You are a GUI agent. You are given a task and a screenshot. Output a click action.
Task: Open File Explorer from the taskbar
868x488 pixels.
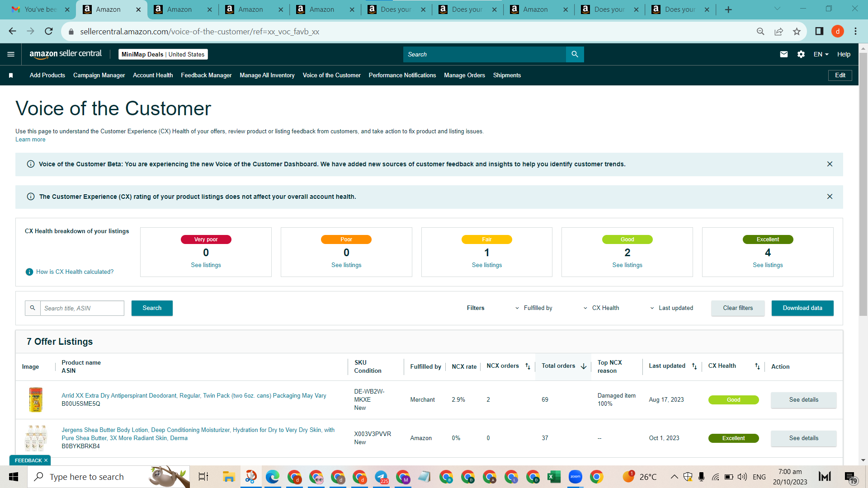(x=229, y=477)
